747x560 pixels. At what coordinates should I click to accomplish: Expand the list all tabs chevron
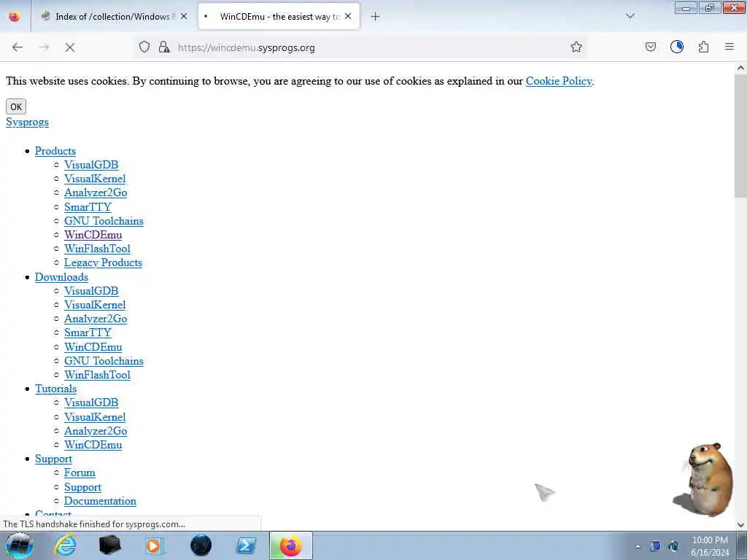pos(630,16)
